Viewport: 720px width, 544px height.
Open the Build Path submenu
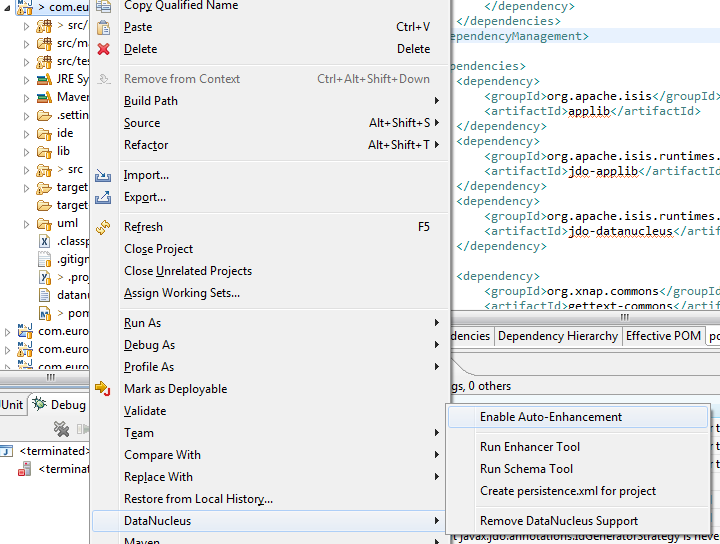150,101
